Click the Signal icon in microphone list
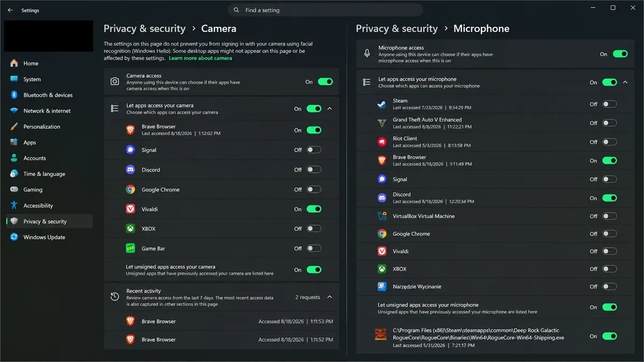 [x=382, y=179]
